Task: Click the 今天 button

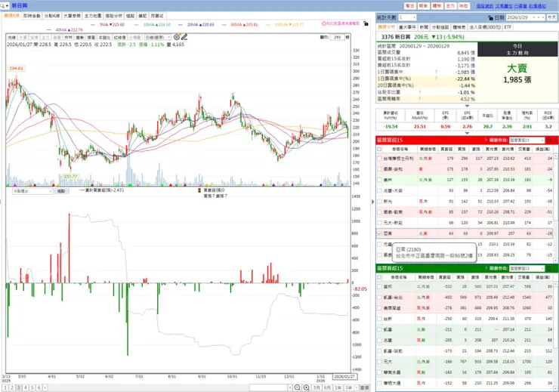Action: click(x=551, y=17)
